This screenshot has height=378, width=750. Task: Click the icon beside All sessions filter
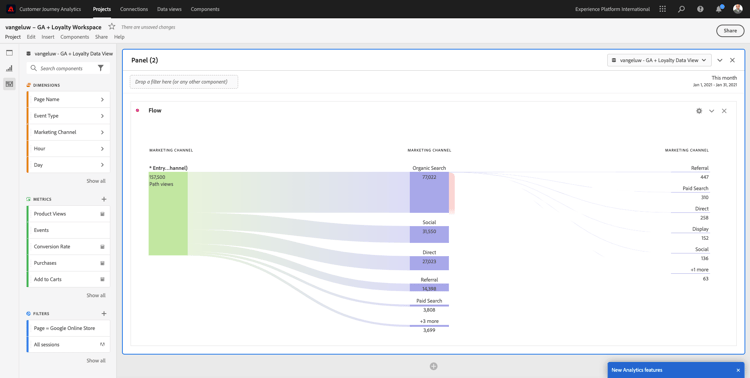click(x=102, y=345)
